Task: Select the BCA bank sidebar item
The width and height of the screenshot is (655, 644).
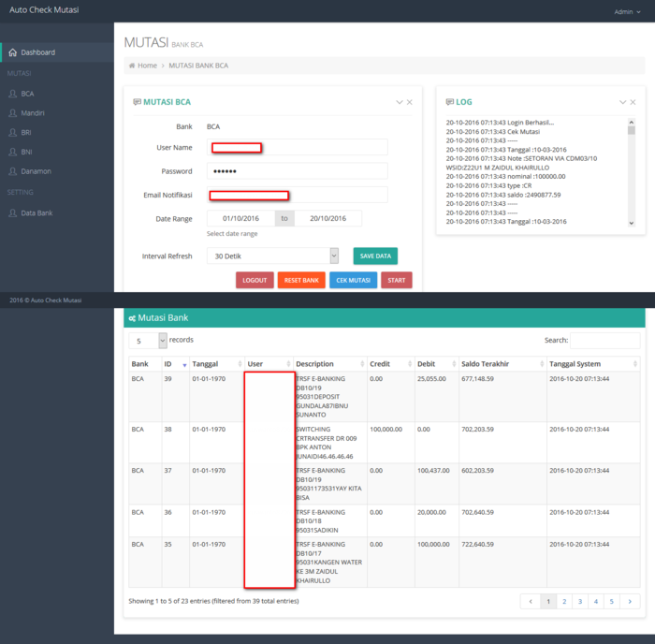Action: [27, 94]
